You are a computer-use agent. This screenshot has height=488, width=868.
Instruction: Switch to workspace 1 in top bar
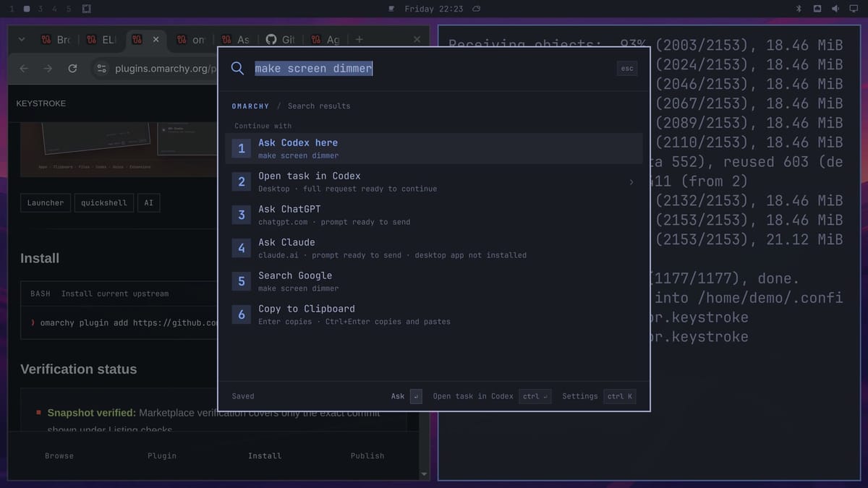12,9
